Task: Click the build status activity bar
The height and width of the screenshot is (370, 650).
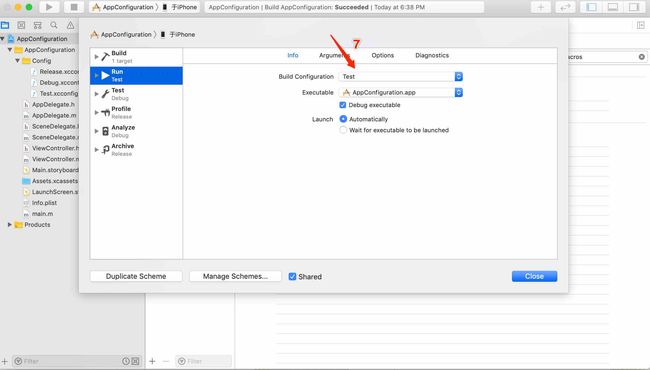Action: coord(344,7)
